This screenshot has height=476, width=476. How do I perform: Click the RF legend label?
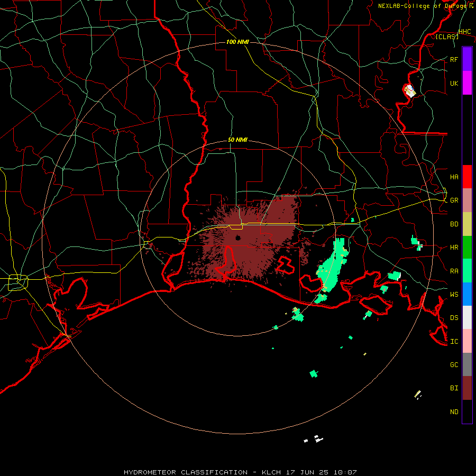click(454, 59)
